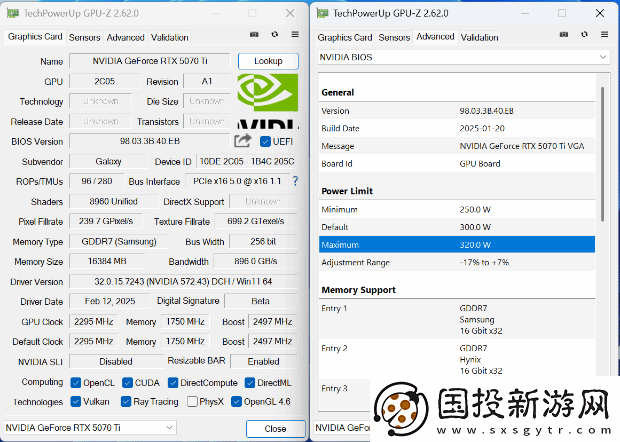Click the Digital Signature Beta field
Screen dimensions: 620x442
tap(261, 301)
